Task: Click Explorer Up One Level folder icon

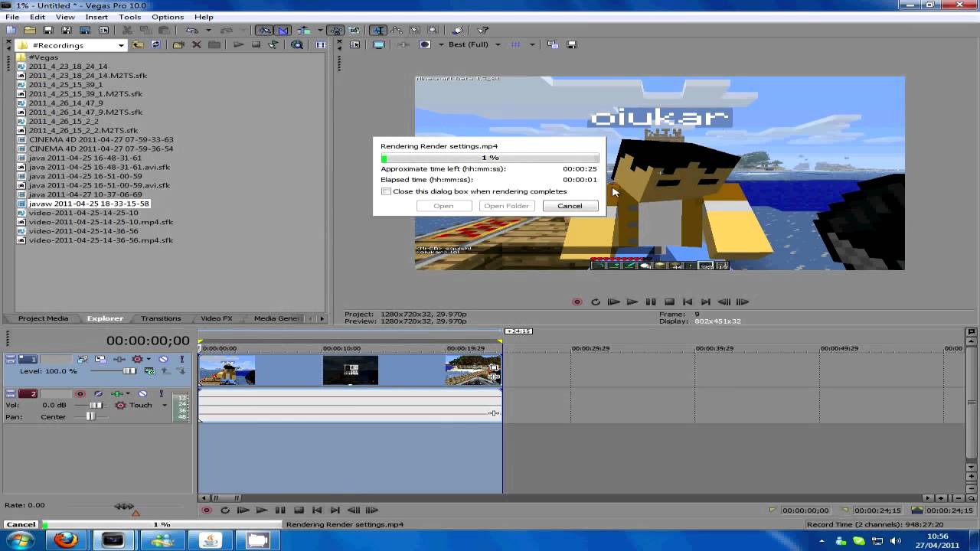Action: tap(138, 44)
